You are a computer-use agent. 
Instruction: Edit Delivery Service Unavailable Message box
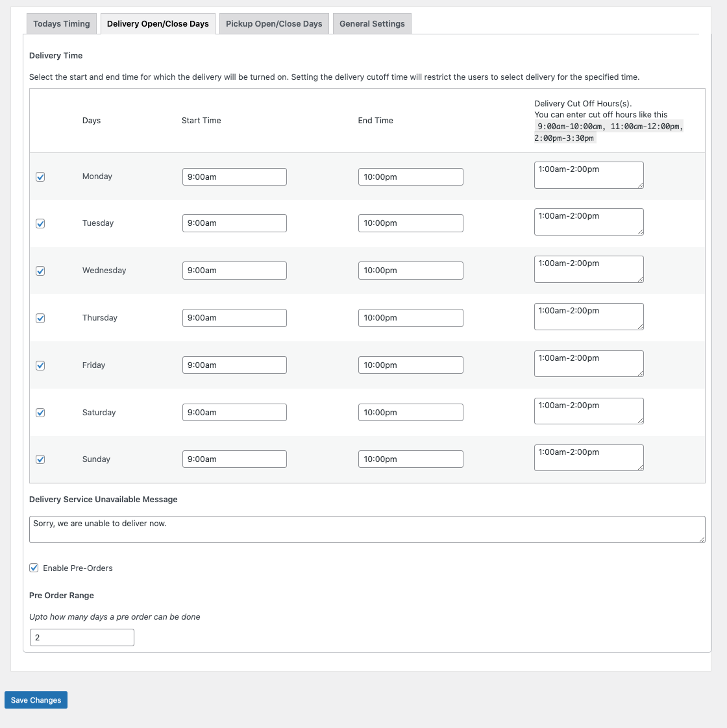point(367,529)
